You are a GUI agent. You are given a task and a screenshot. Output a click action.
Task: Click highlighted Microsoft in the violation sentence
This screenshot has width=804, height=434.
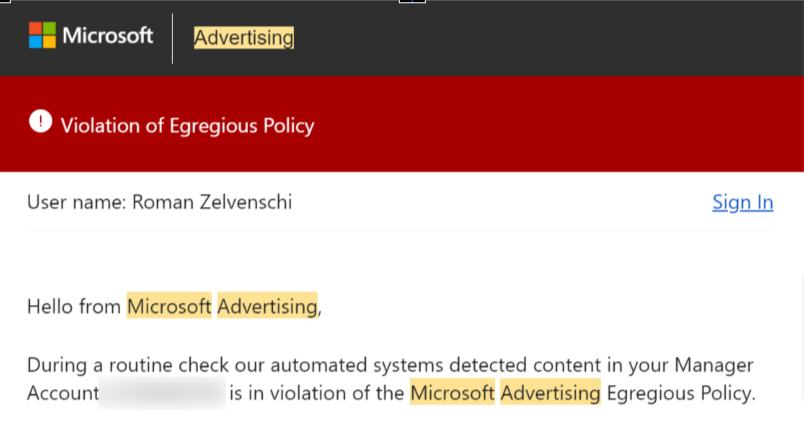tap(452, 393)
